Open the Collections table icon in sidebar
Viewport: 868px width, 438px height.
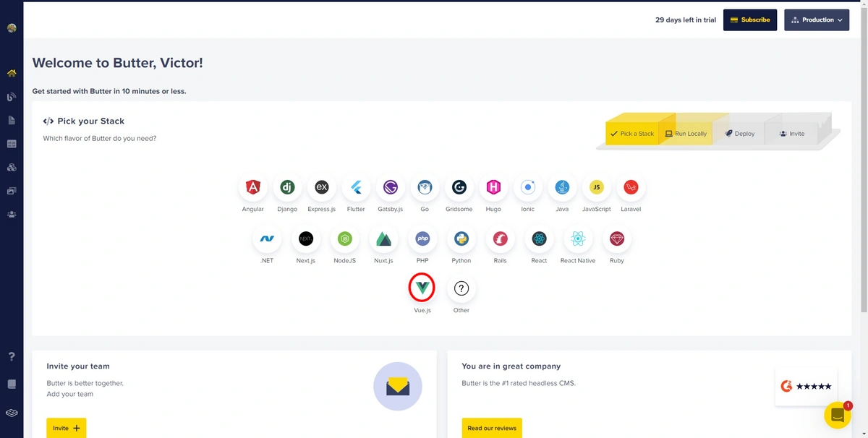coord(12,144)
